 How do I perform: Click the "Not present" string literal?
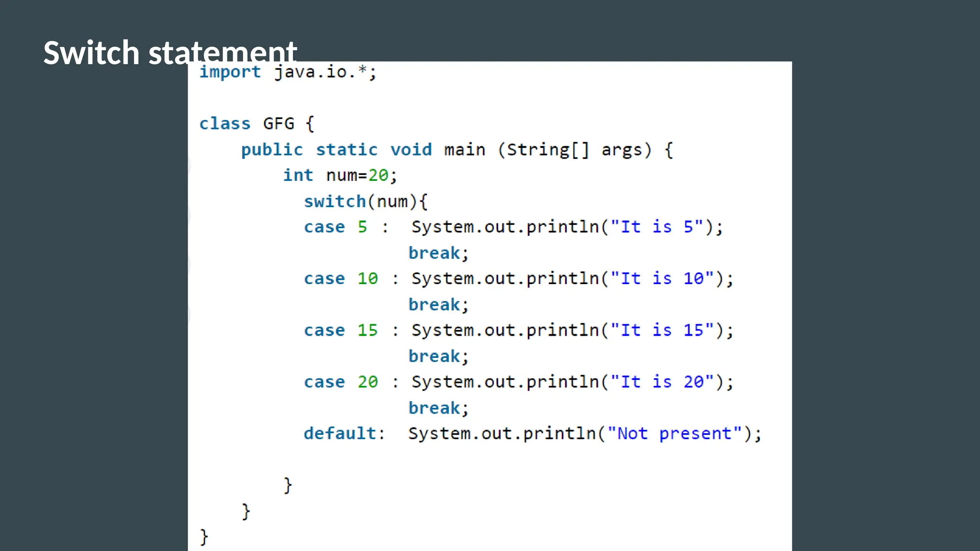click(675, 434)
